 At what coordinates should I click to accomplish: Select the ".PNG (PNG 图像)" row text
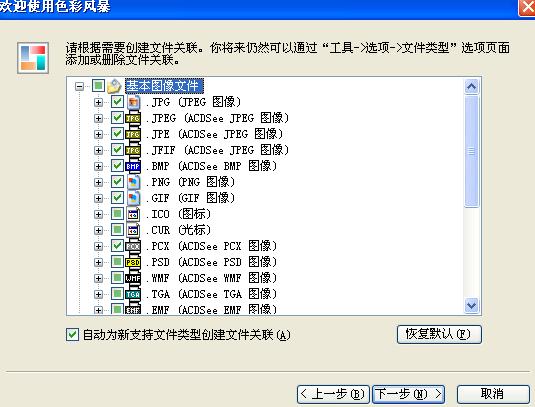point(191,182)
